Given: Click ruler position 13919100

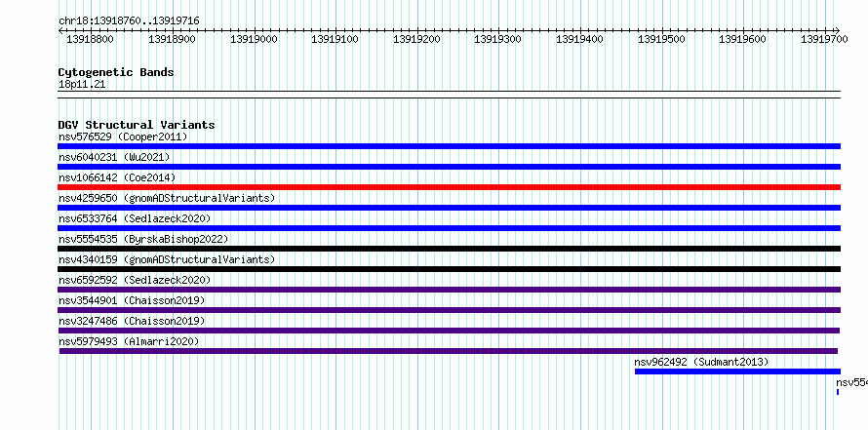Looking at the screenshot, I should (335, 39).
